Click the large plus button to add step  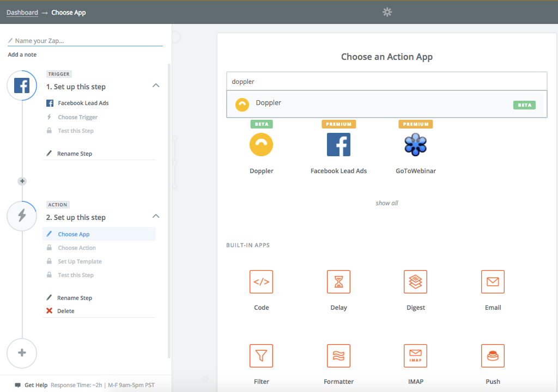pyautogui.click(x=22, y=353)
